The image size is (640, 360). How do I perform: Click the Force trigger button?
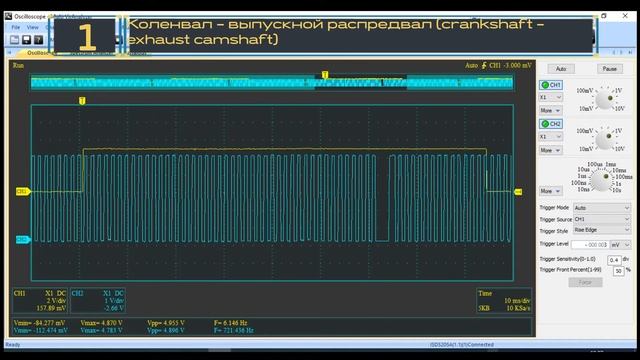pos(585,282)
